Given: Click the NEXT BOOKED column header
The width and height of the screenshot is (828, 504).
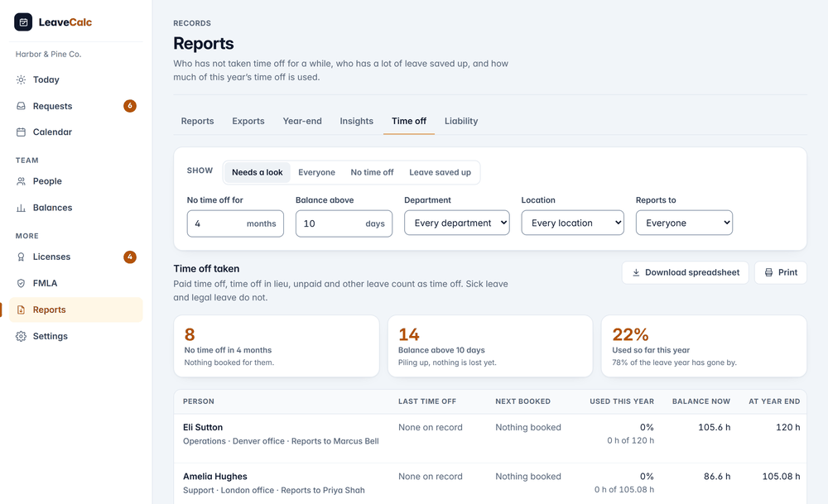Looking at the screenshot, I should click(522, 401).
